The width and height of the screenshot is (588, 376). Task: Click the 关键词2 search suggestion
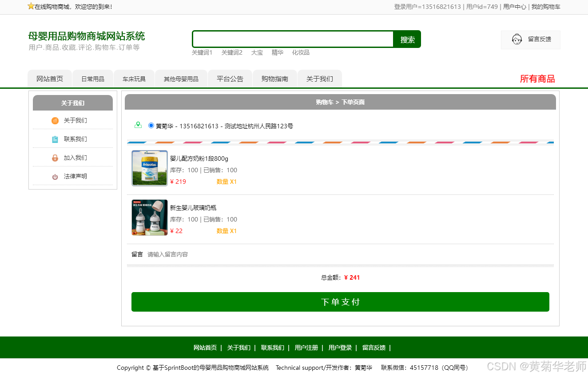pos(232,52)
